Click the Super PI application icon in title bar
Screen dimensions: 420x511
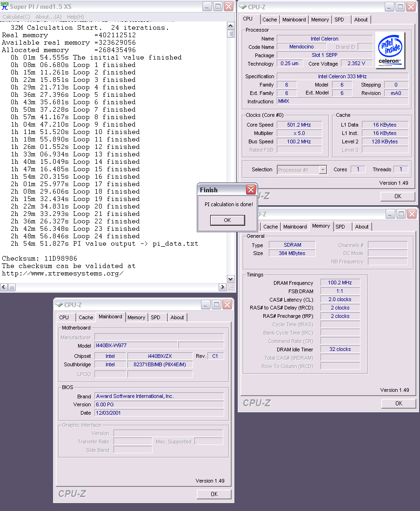[x=5, y=6]
